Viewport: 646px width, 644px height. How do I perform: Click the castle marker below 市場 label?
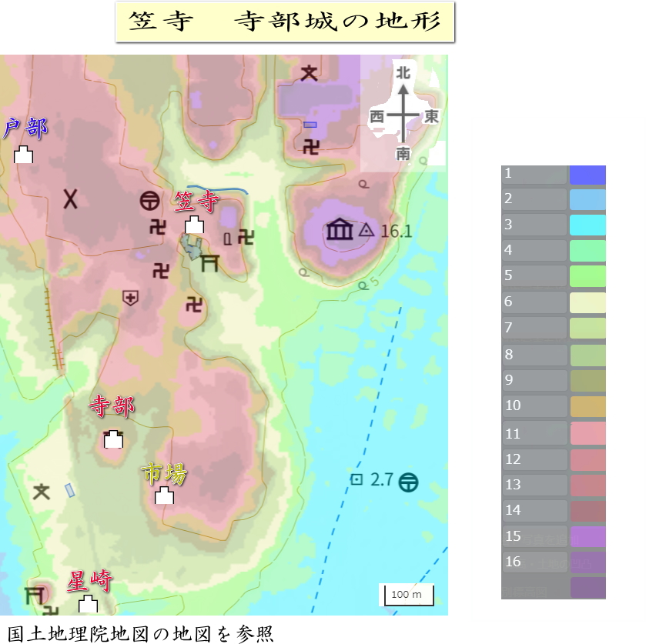pos(164,496)
